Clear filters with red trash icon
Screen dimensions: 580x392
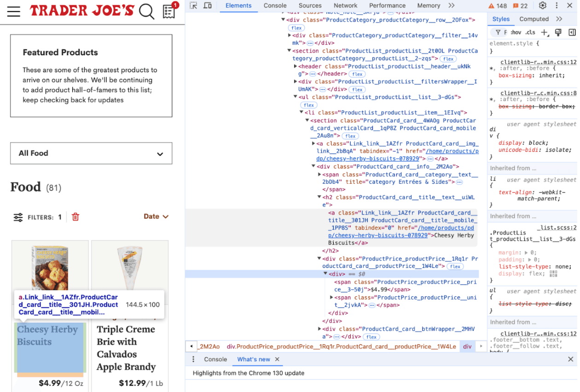point(75,217)
